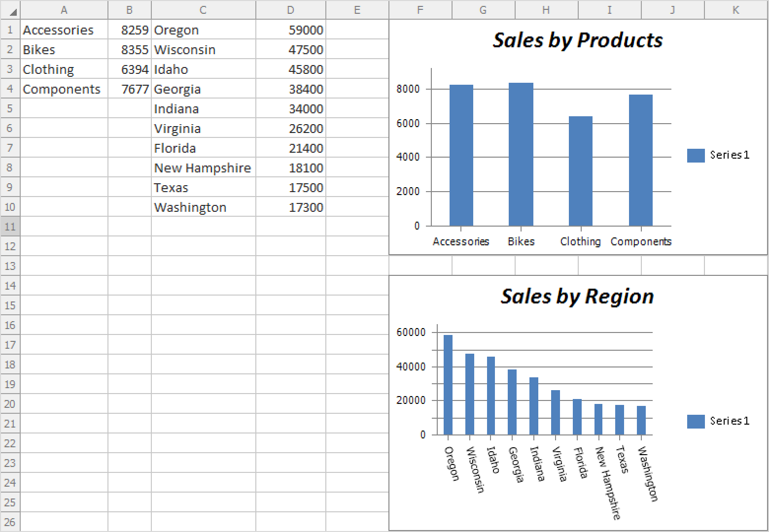Select the Series1 legend swatch in Products chart
The image size is (769, 532).
point(696,155)
